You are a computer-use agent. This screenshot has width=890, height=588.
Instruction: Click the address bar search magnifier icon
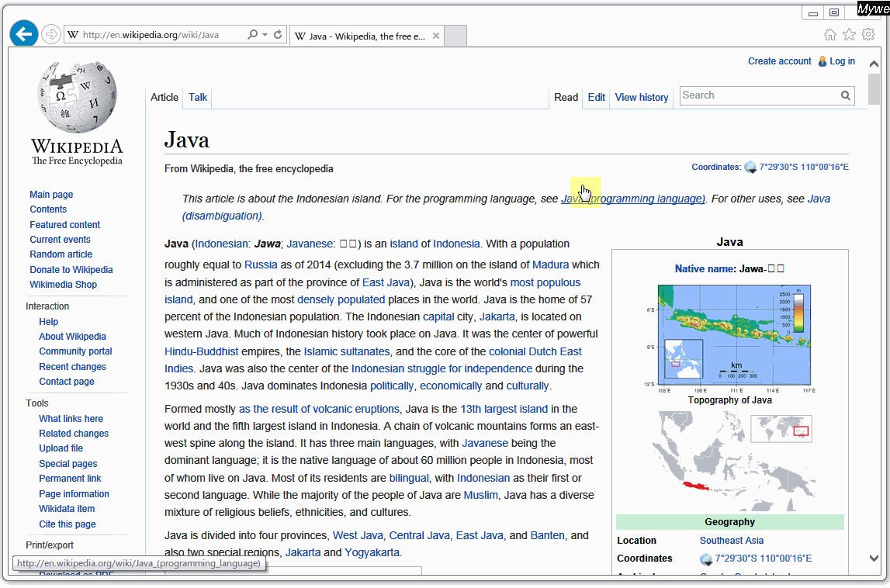252,35
